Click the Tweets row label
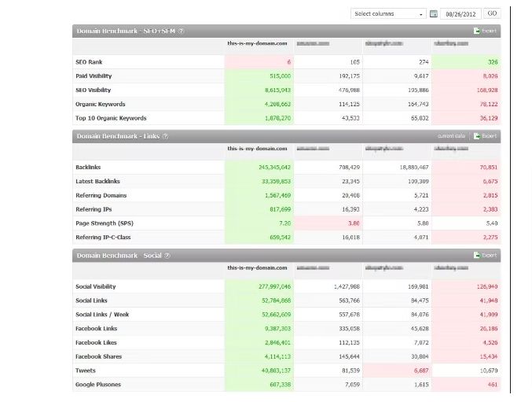This screenshot has width=532, height=402. pos(86,371)
